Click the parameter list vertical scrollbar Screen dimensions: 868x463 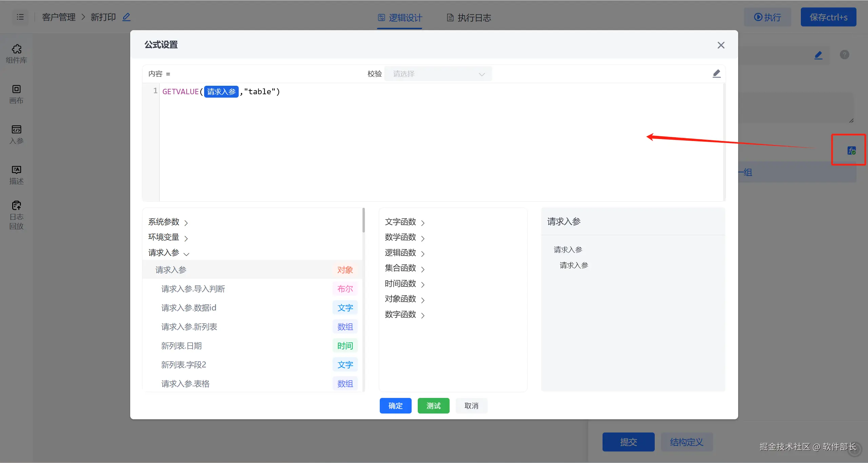click(x=363, y=220)
